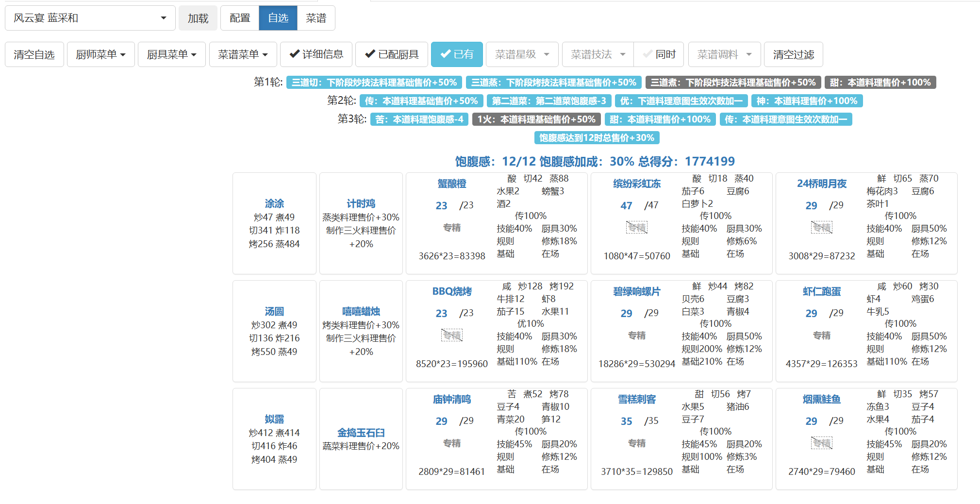Click the 苦：本道料理饱腹感-4 tag

pyautogui.click(x=419, y=119)
